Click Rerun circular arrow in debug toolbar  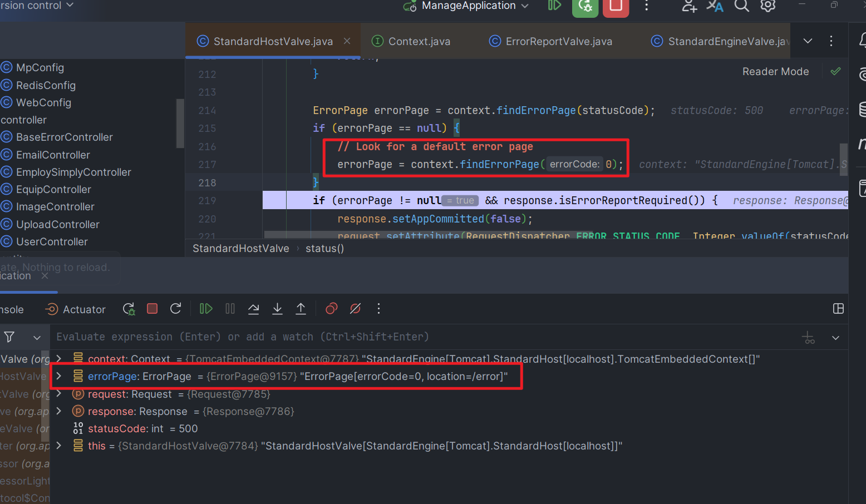176,309
